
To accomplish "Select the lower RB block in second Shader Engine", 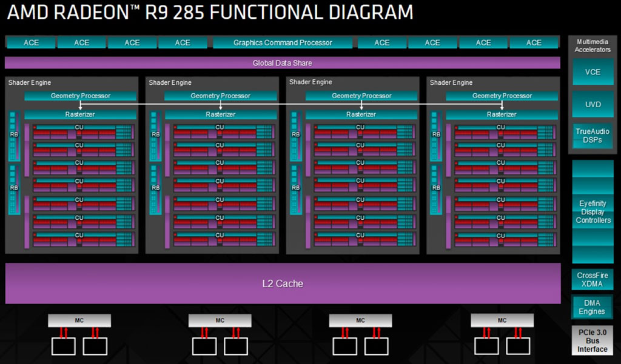I will (155, 190).
